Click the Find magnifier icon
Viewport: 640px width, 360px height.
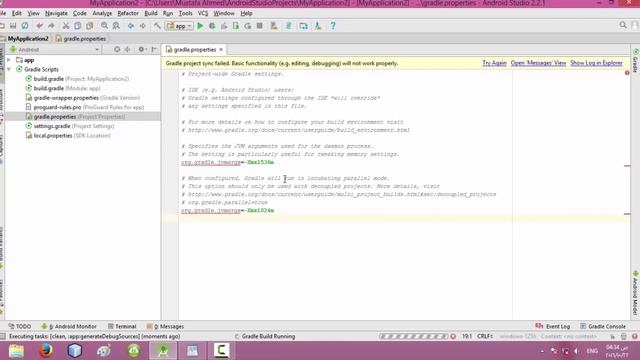tap(104, 26)
